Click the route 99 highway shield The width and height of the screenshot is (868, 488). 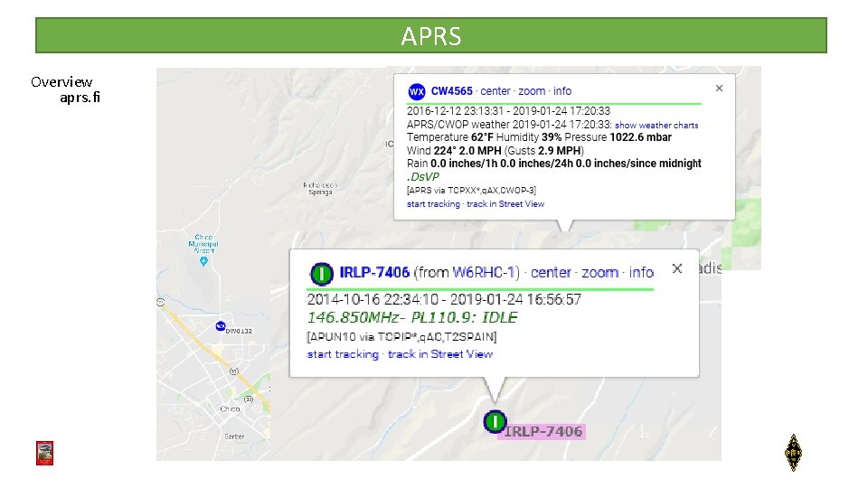click(x=234, y=371)
